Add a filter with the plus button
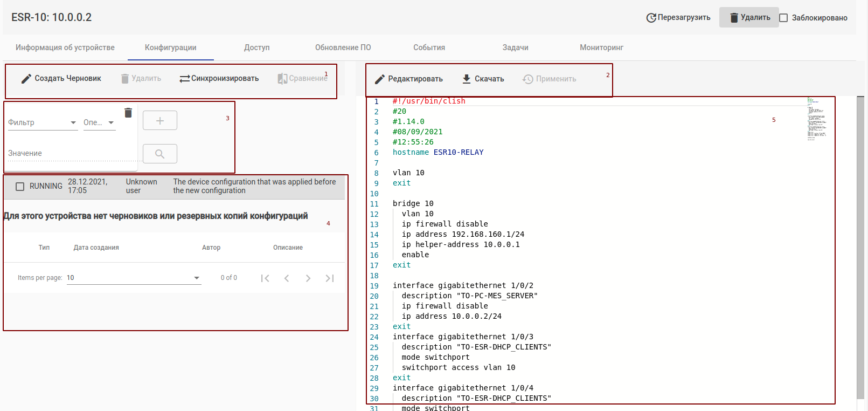This screenshot has height=411, width=868. [x=160, y=121]
